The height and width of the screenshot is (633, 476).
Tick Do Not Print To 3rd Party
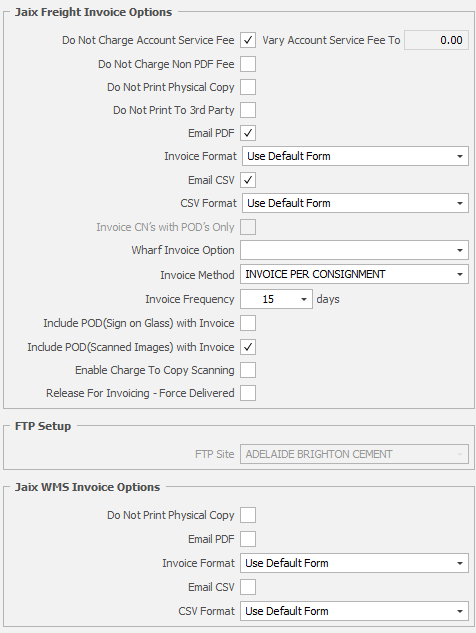248,110
